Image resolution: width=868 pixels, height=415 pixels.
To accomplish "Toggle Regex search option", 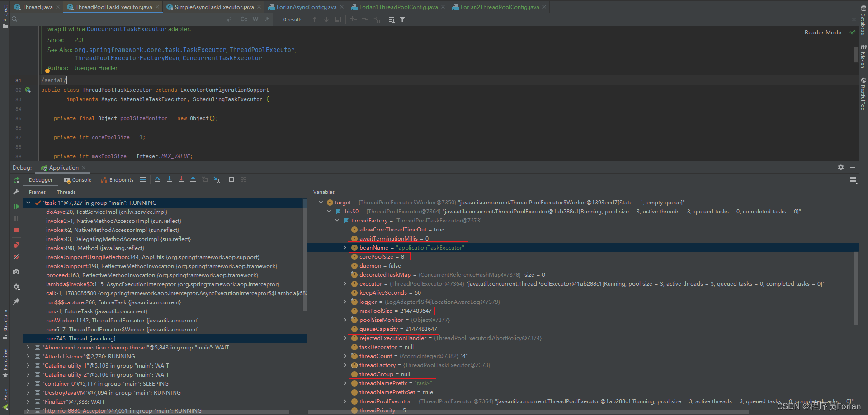I will (x=267, y=19).
